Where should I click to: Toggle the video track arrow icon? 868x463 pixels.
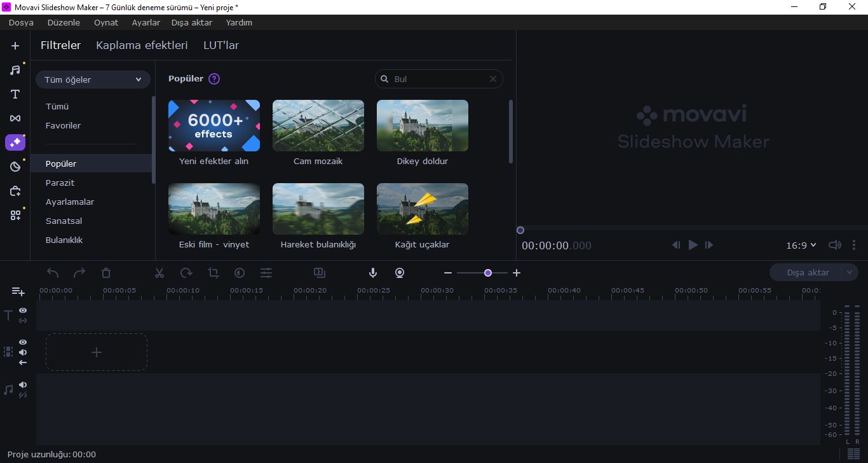[23, 363]
